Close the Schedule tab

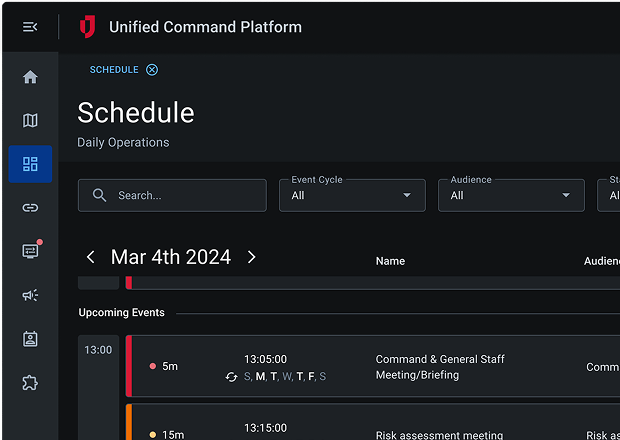coord(152,70)
